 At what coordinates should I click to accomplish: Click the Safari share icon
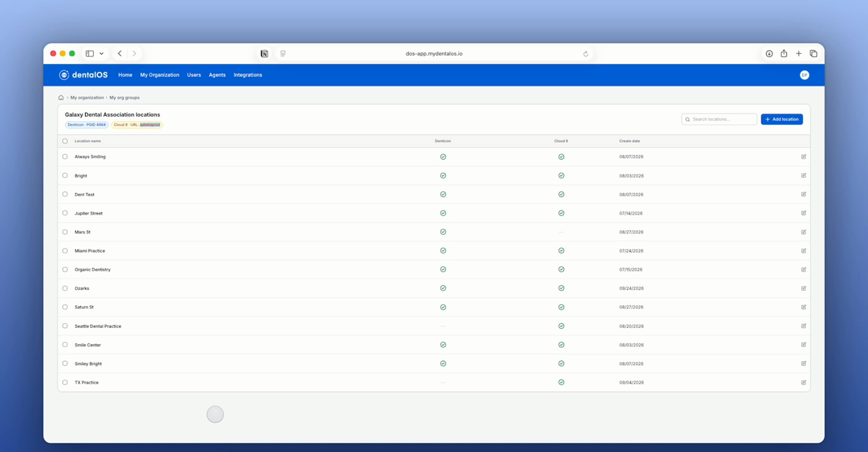click(784, 53)
